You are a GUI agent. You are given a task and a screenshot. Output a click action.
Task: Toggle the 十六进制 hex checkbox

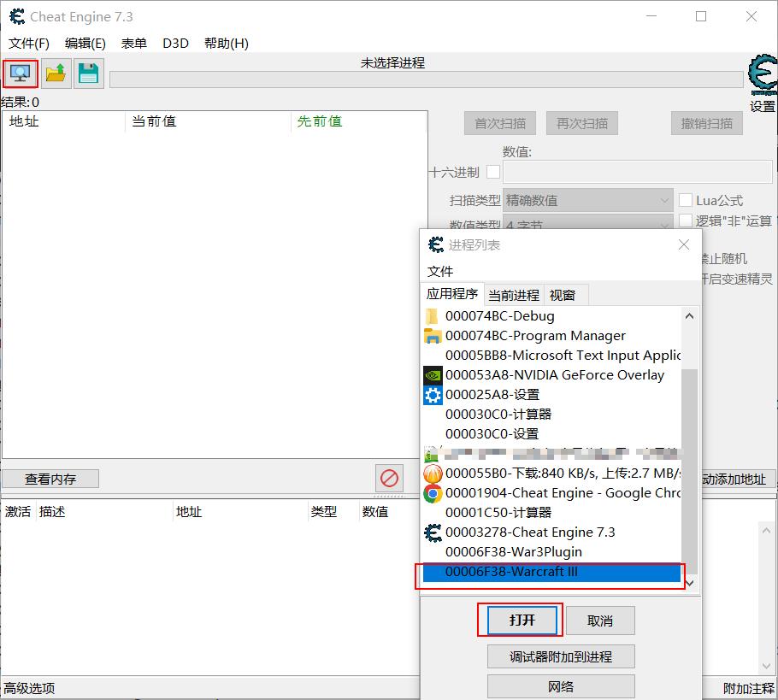pos(493,172)
